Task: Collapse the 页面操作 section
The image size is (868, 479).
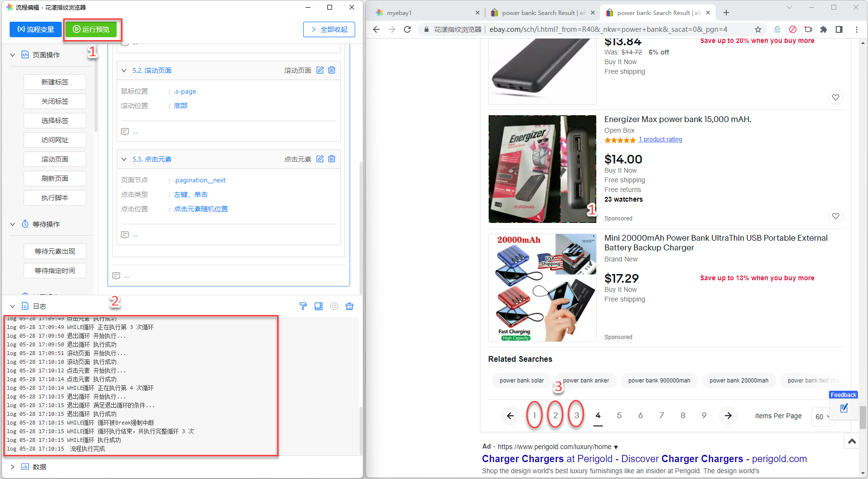Action: coord(13,55)
